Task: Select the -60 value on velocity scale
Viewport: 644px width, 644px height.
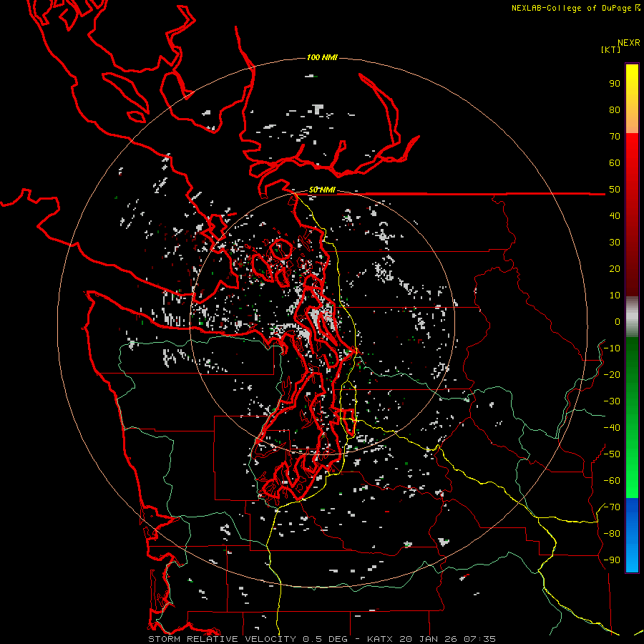Action: click(x=612, y=481)
